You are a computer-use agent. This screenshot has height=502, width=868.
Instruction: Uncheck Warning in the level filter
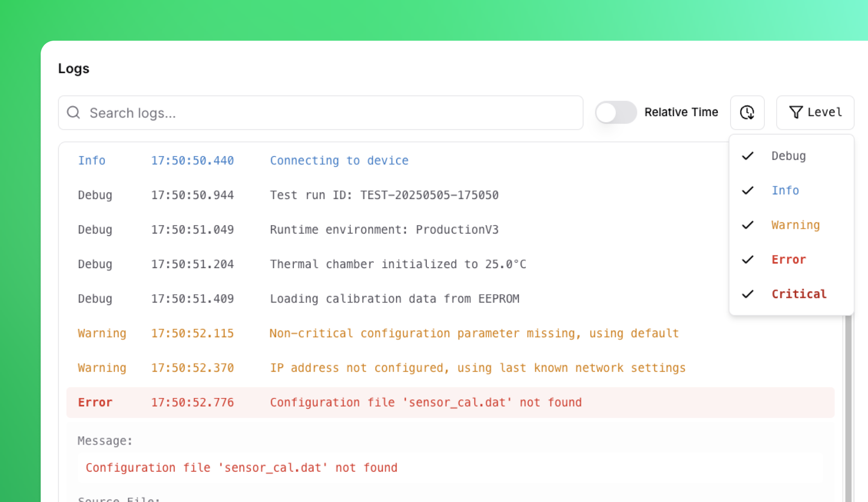click(795, 225)
